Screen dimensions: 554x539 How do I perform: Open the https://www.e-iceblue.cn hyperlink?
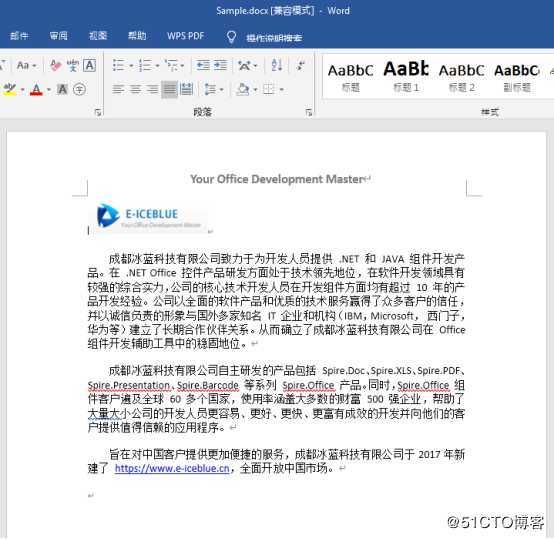(172, 468)
